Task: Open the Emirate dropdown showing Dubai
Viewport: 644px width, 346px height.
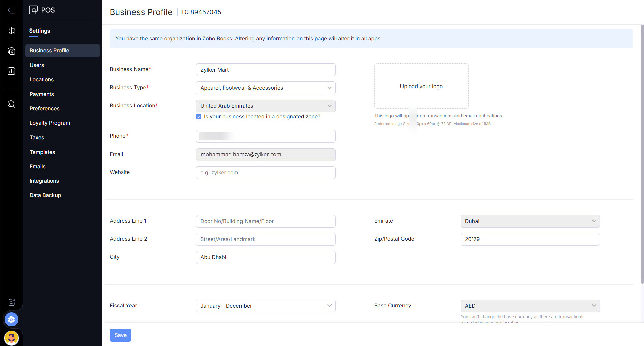Action: point(530,221)
